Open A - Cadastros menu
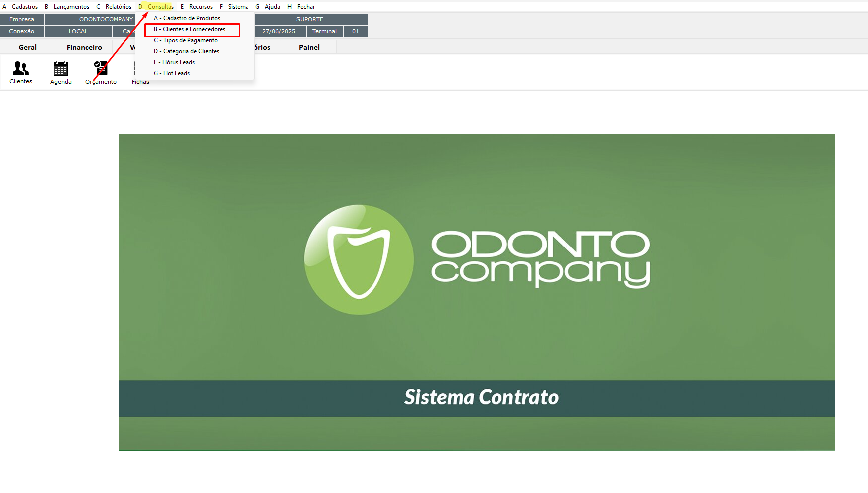Image resolution: width=868 pixels, height=493 pixels. (x=20, y=7)
